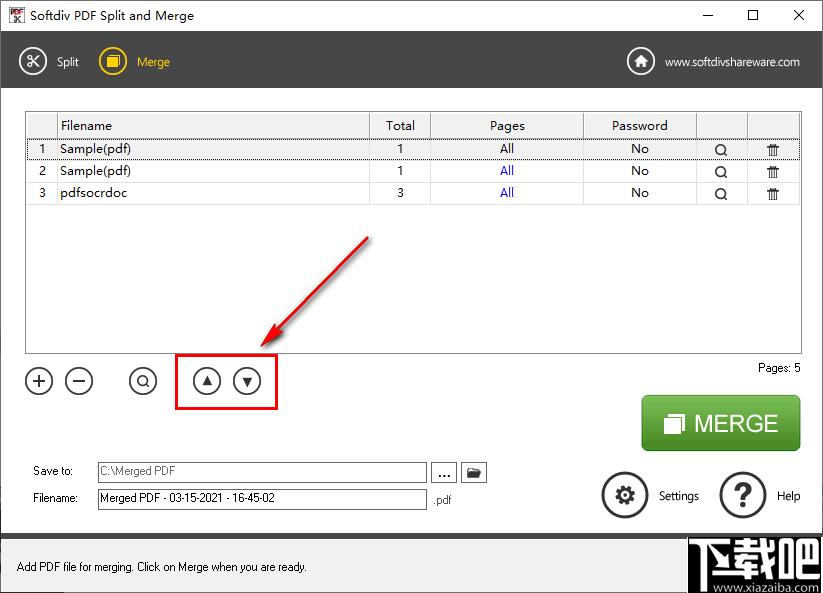This screenshot has height=593, width=823.
Task: Close the Softdiv PDF window
Action: [799, 15]
